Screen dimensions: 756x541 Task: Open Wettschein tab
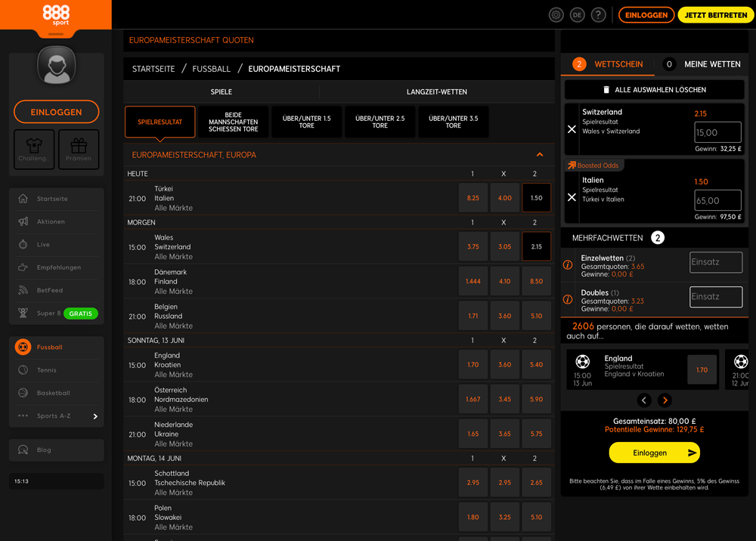[608, 64]
